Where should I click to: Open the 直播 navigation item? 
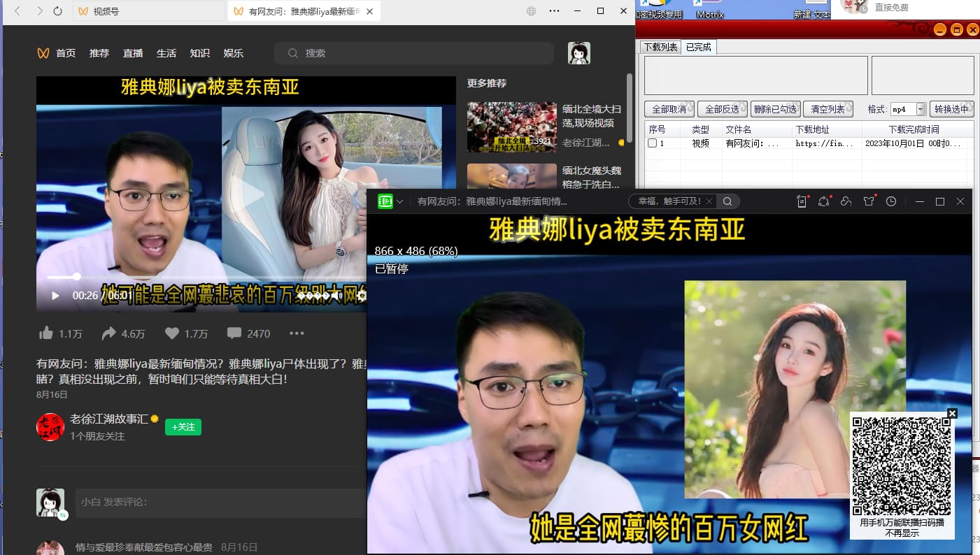point(133,53)
